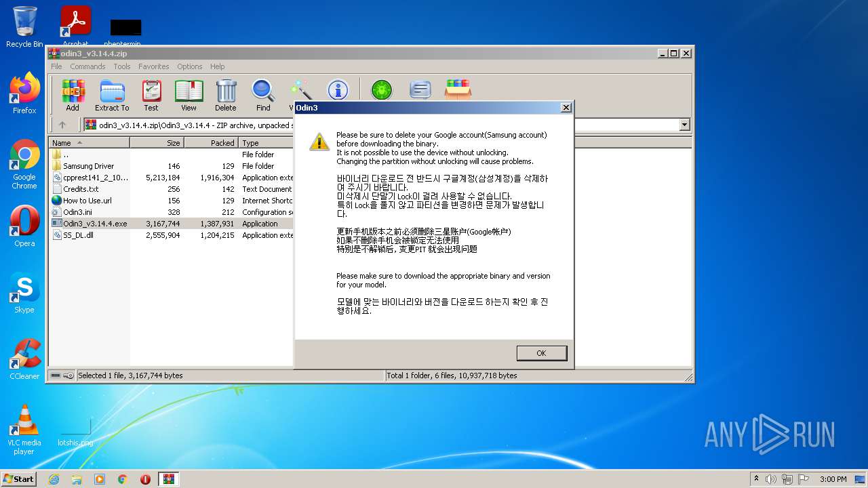Show hidden tray icons arrow
This screenshot has height=488, width=868.
756,479
